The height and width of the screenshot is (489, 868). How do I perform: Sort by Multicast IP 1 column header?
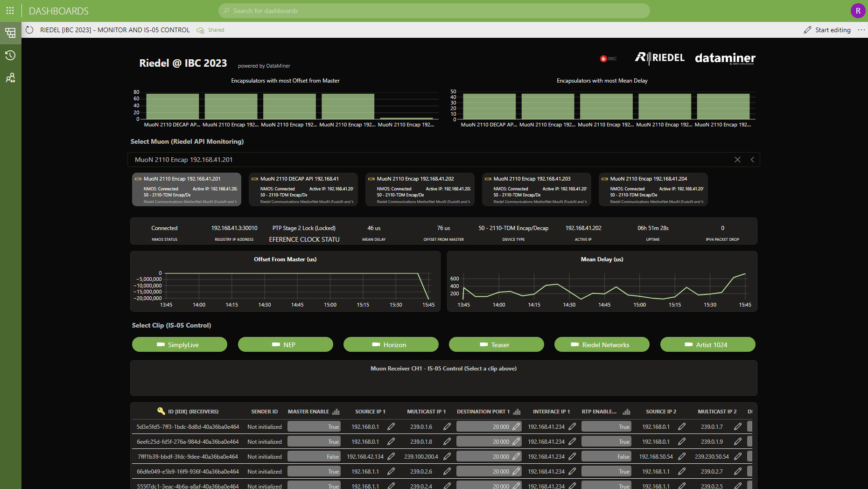[x=426, y=412]
